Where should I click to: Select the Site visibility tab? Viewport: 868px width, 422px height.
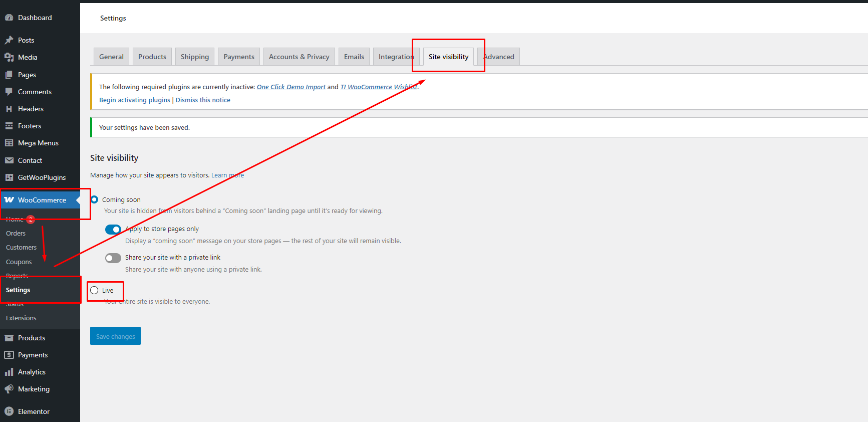[448, 57]
